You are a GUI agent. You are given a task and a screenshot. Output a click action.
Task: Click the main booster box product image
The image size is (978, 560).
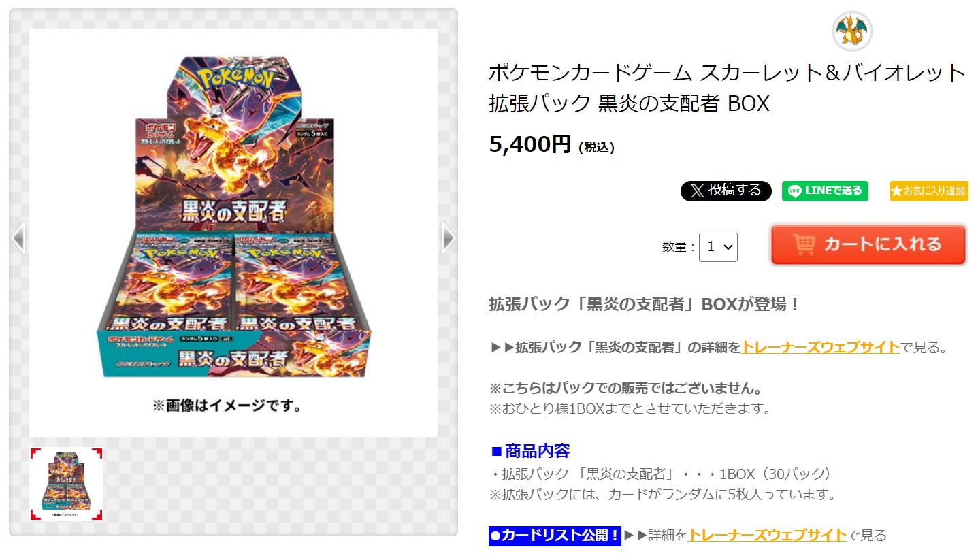click(x=233, y=218)
